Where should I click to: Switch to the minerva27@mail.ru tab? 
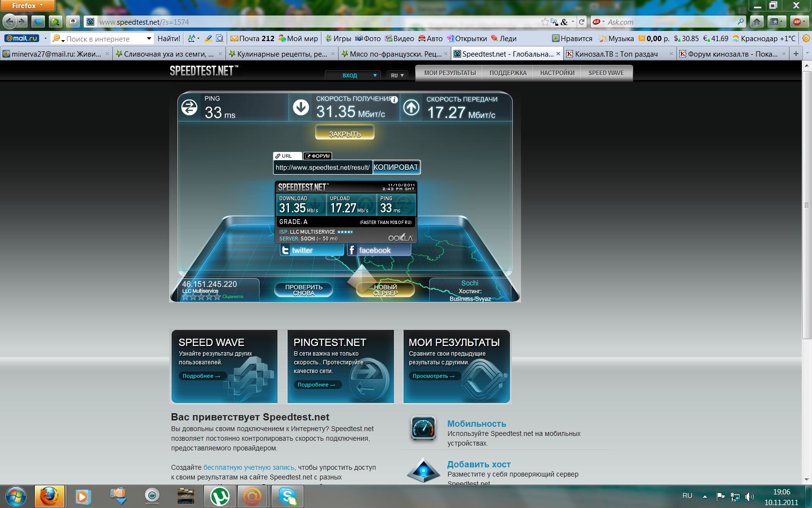point(56,54)
